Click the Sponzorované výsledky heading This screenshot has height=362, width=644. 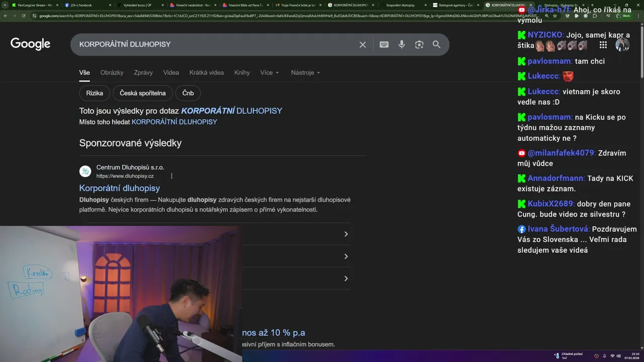click(130, 143)
